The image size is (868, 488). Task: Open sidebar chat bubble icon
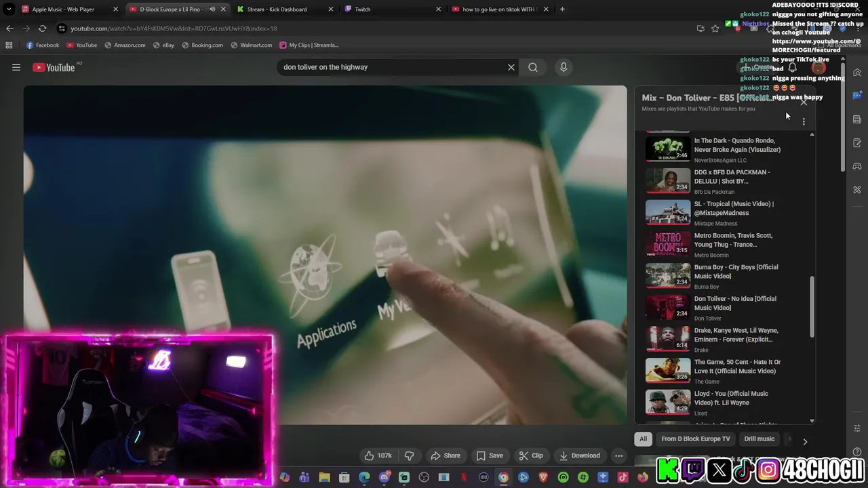pos(857,96)
